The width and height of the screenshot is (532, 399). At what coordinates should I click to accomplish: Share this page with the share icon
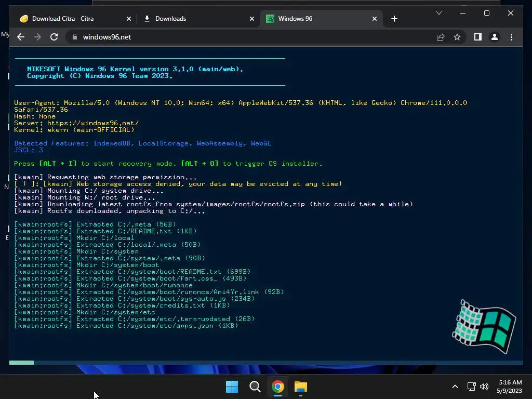(x=441, y=37)
